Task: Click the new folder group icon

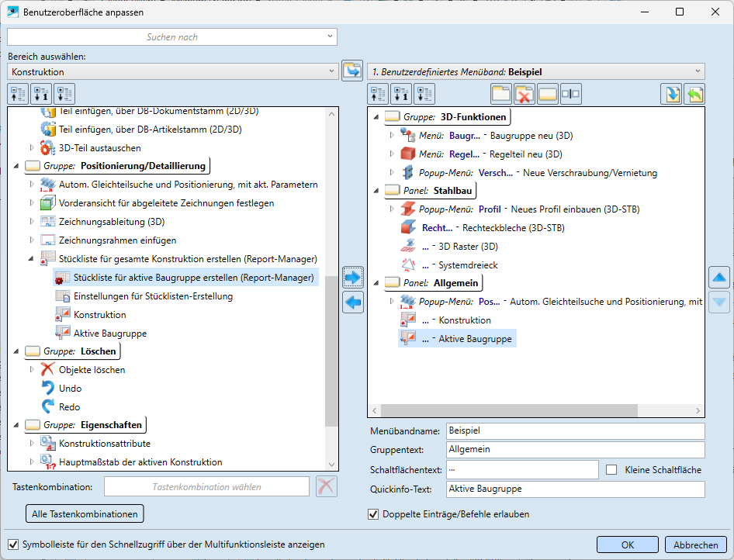Action: pyautogui.click(x=502, y=95)
